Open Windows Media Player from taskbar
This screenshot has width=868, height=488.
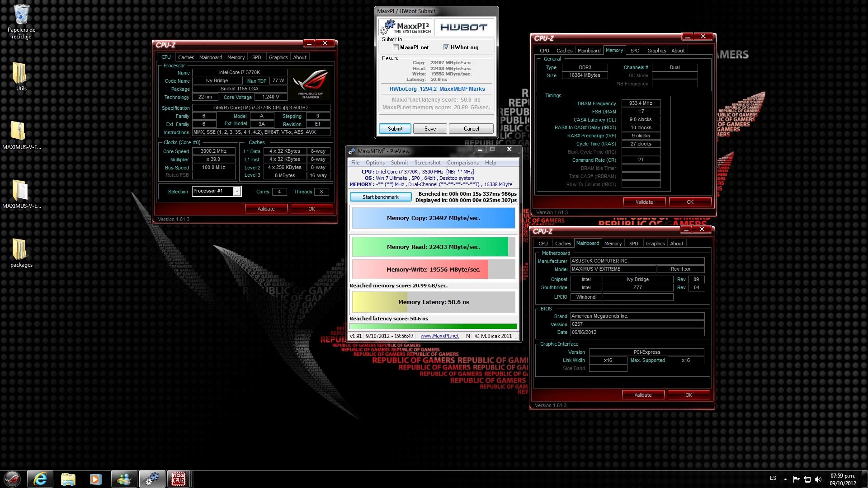pyautogui.click(x=95, y=479)
